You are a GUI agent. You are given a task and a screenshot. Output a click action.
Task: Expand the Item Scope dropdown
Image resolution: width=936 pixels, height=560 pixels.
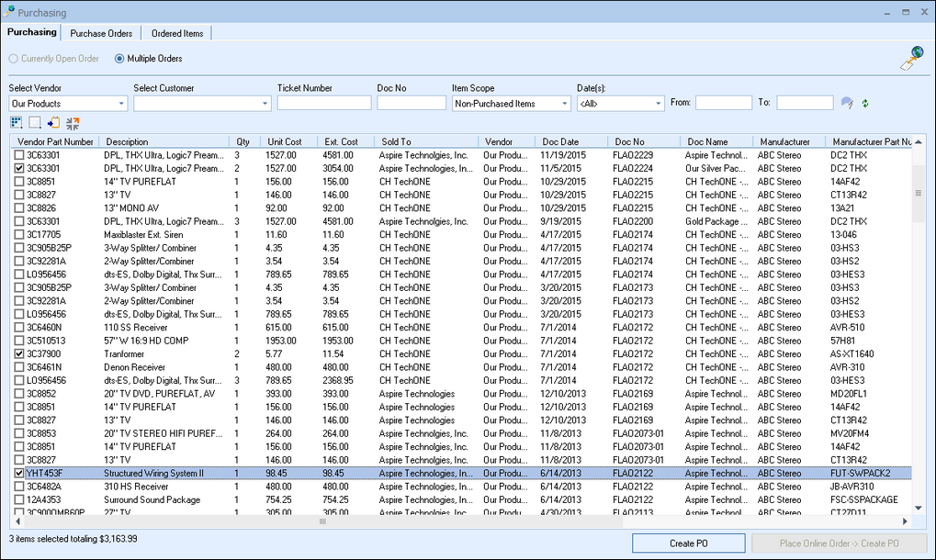tap(565, 104)
